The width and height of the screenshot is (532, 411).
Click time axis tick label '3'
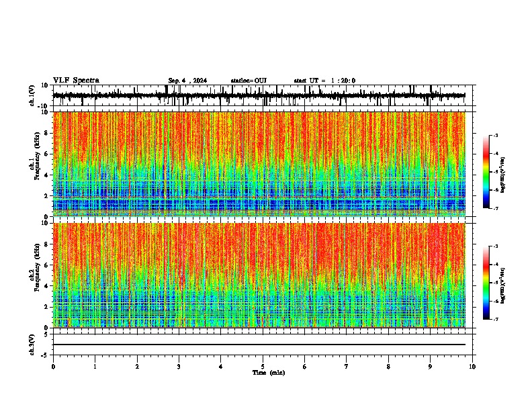pyautogui.click(x=179, y=367)
